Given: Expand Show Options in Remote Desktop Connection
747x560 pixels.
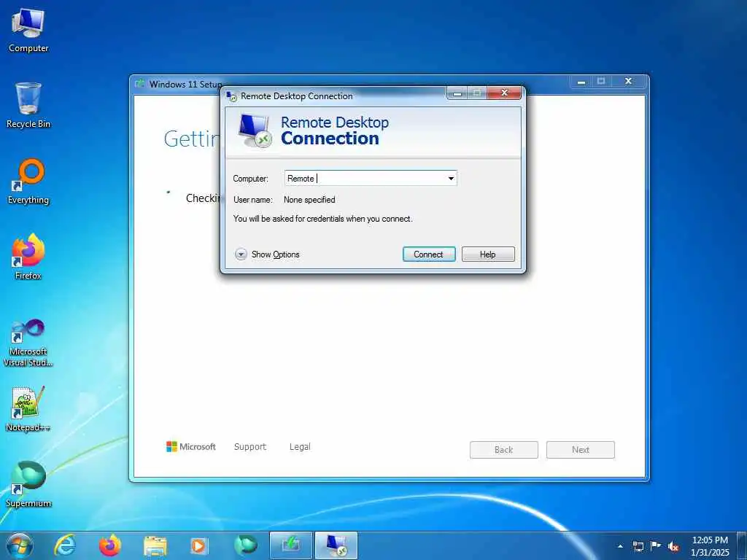Looking at the screenshot, I should (x=267, y=254).
